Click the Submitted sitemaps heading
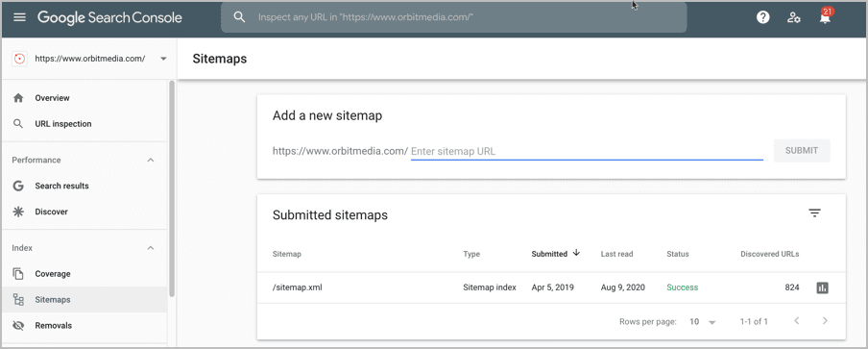This screenshot has width=868, height=349. (x=330, y=215)
